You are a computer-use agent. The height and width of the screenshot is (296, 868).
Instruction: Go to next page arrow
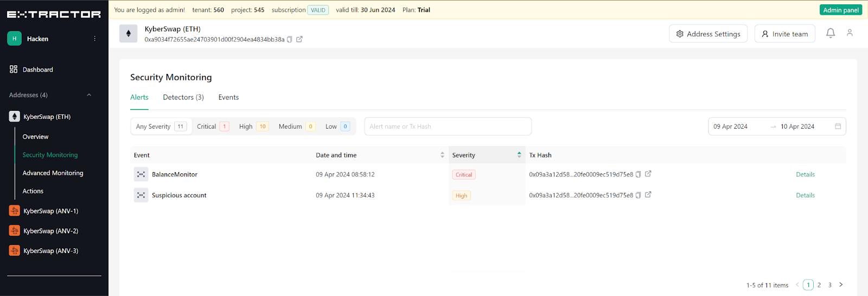[x=841, y=285]
